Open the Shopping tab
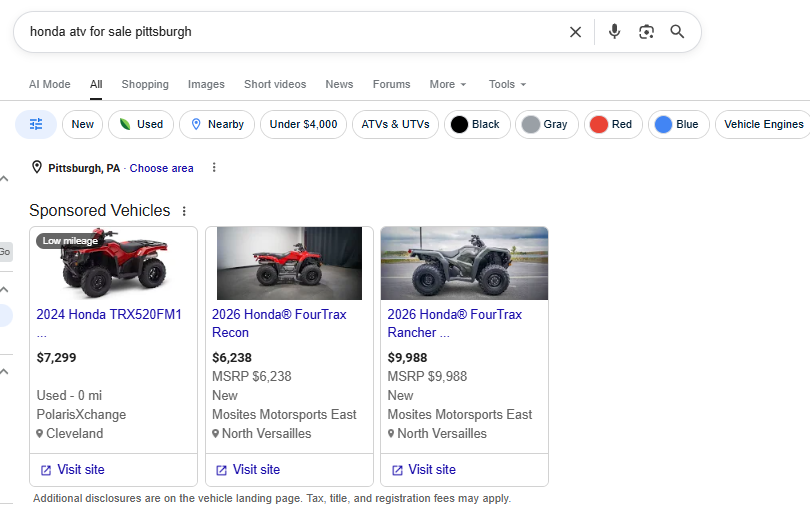The width and height of the screenshot is (810, 511). [x=145, y=84]
